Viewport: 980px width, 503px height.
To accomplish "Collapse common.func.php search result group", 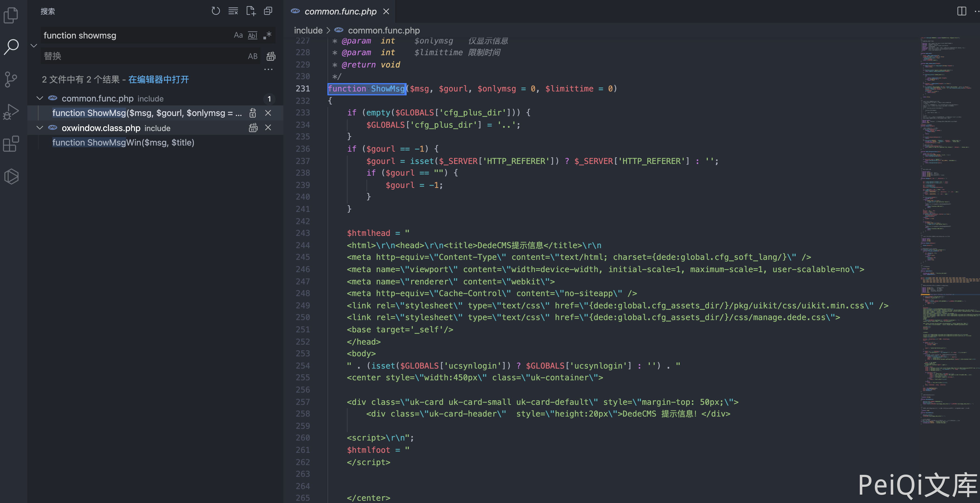I will tap(40, 98).
